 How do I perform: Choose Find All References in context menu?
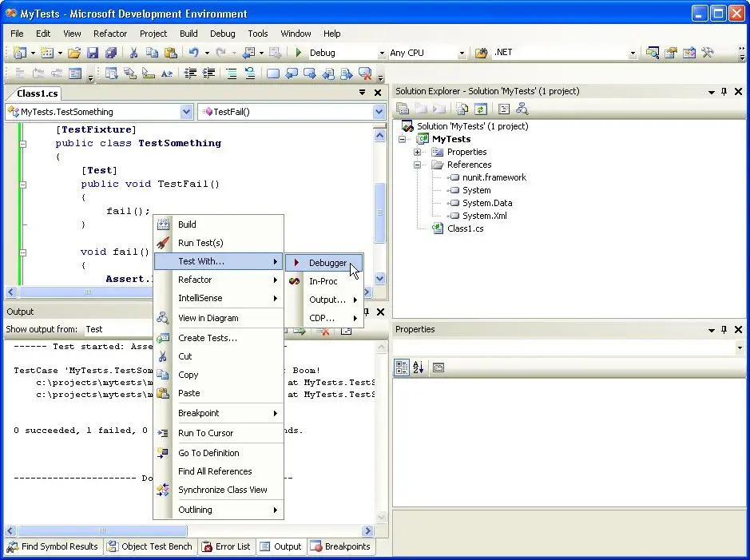click(219, 471)
